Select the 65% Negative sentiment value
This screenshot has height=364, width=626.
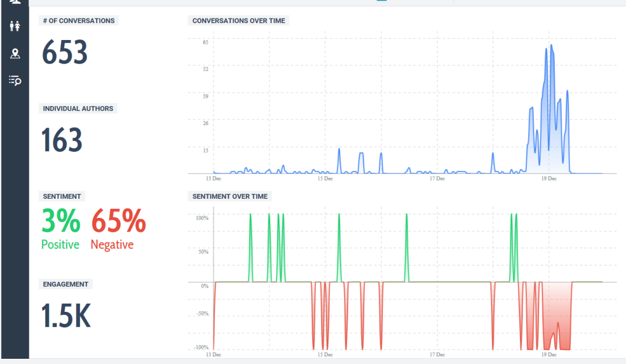(x=118, y=221)
